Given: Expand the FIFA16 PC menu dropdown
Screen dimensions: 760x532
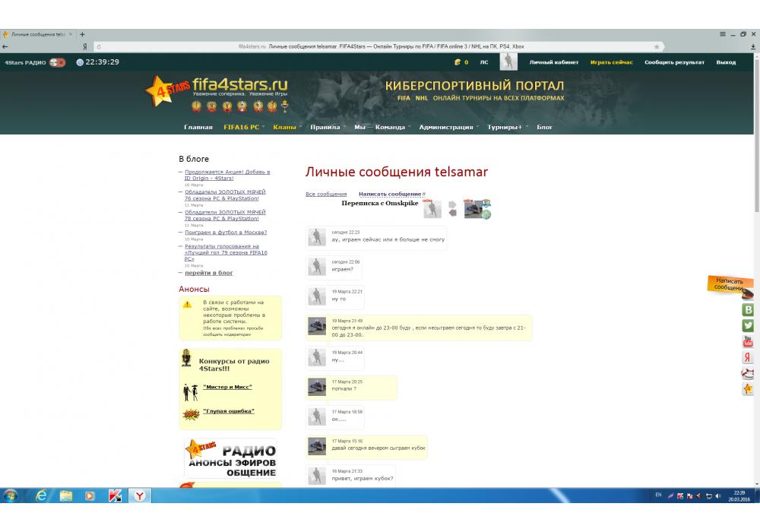Looking at the screenshot, I should tap(244, 127).
